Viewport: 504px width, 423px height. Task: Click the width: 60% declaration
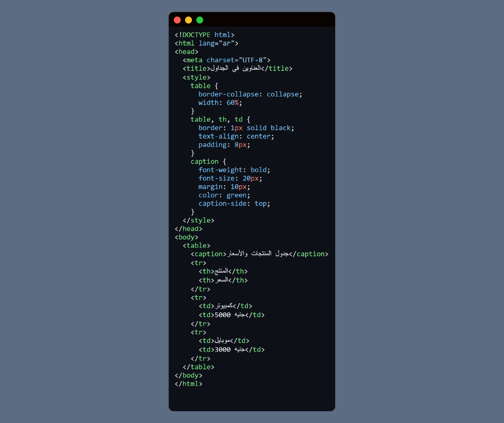[220, 103]
